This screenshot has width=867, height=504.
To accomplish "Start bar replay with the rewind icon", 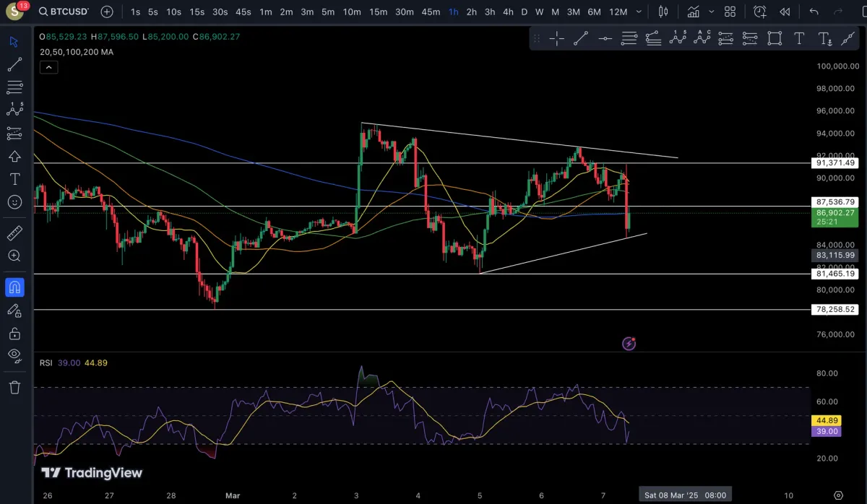I will click(x=785, y=12).
